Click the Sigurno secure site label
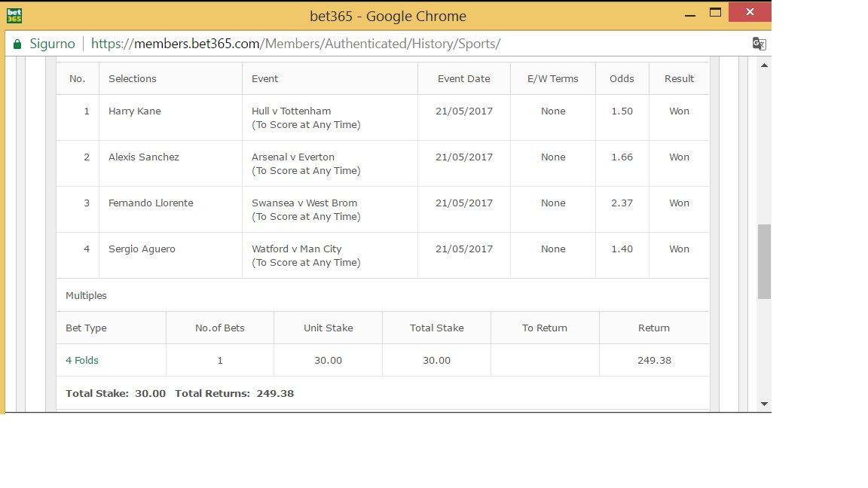The image size is (868, 488). (52, 44)
